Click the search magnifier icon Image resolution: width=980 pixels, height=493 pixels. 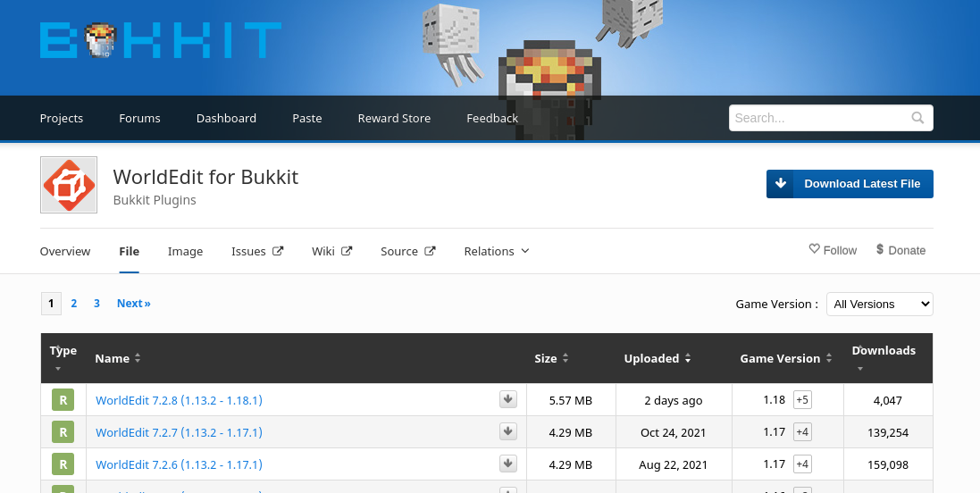click(x=917, y=118)
